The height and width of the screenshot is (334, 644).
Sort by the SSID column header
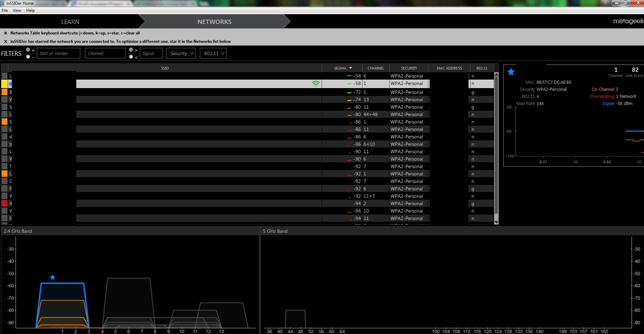tap(165, 68)
